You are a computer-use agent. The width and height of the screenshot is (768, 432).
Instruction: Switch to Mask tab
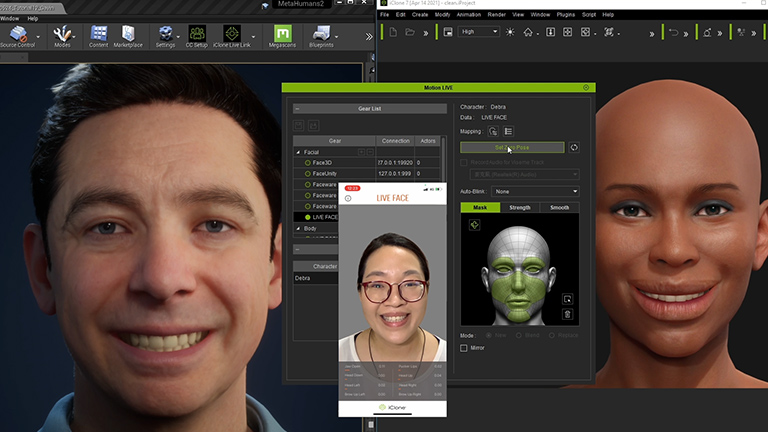[480, 208]
